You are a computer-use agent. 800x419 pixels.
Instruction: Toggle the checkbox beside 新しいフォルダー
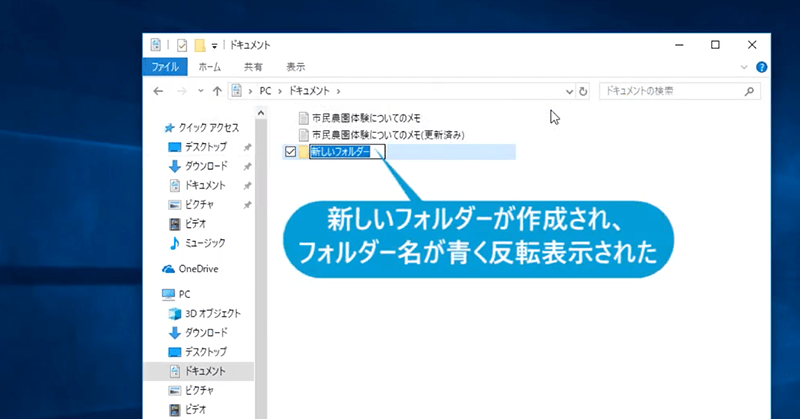290,152
